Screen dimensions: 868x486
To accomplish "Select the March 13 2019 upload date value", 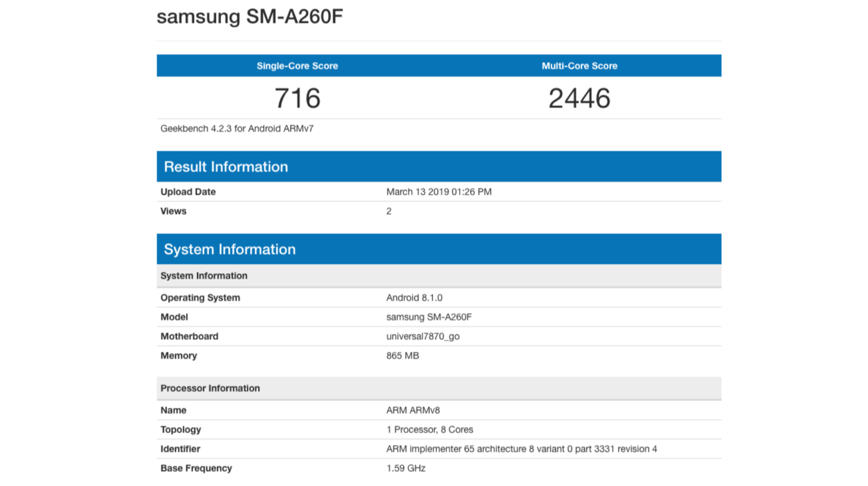I will 439,192.
